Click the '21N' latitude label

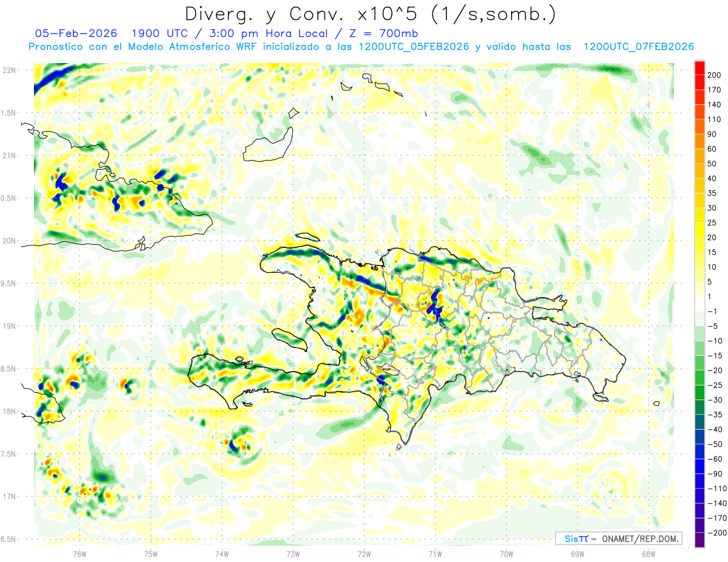click(8, 156)
